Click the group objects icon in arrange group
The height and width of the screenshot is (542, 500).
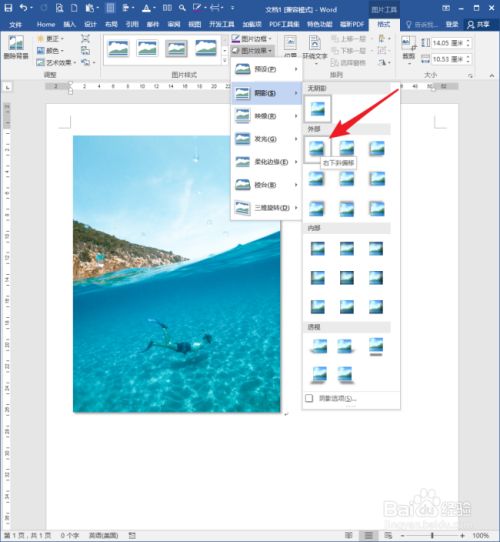(x=382, y=51)
